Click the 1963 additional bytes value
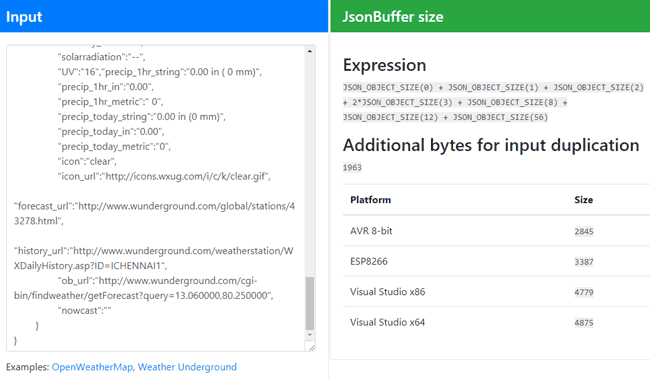The height and width of the screenshot is (379, 650). [352, 168]
